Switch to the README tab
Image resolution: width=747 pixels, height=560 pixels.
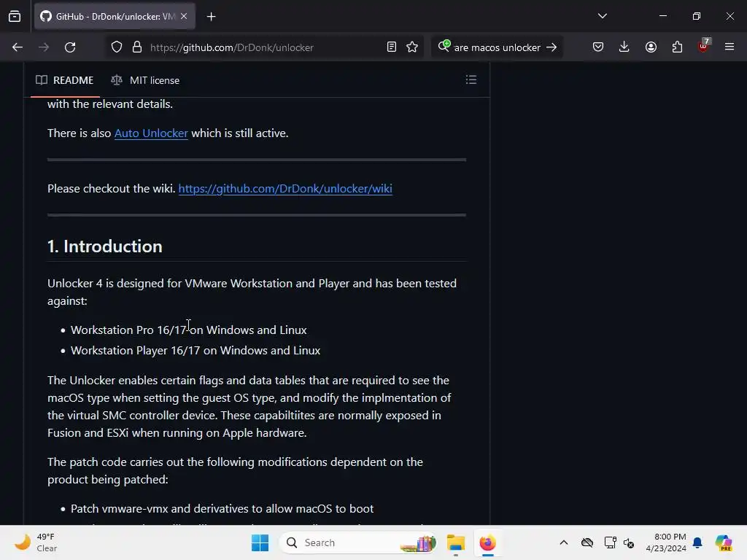click(x=65, y=80)
